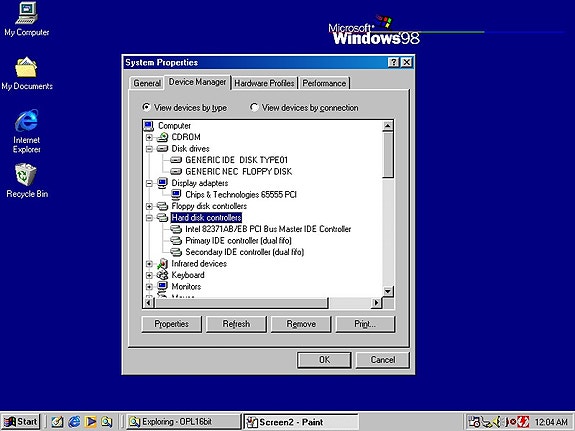Select 'Primary IDE controller (dual fifo)' entry
The height and width of the screenshot is (431, 575).
[x=238, y=241]
